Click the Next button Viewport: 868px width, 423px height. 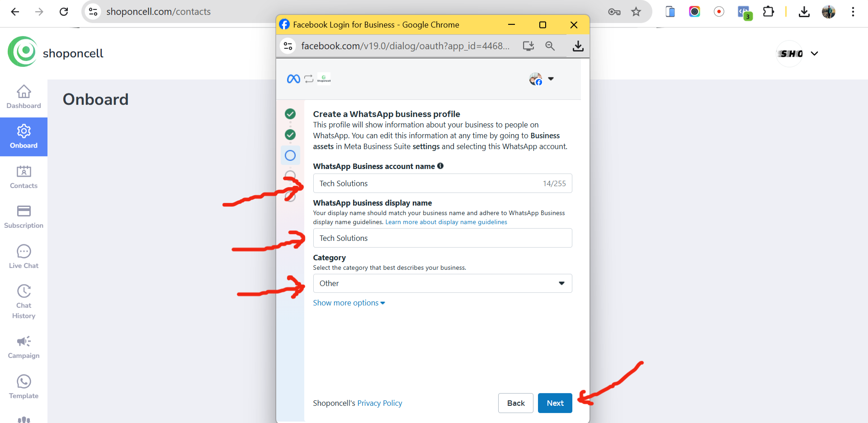pyautogui.click(x=555, y=403)
